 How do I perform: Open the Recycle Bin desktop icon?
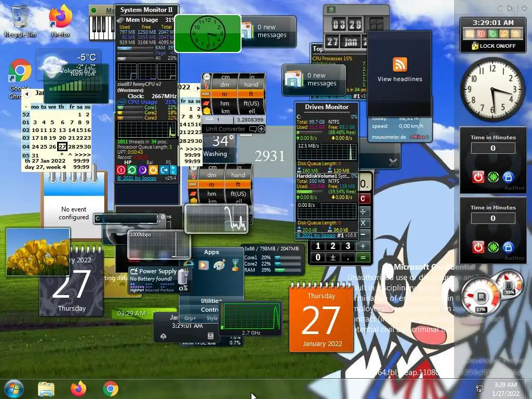pos(20,21)
